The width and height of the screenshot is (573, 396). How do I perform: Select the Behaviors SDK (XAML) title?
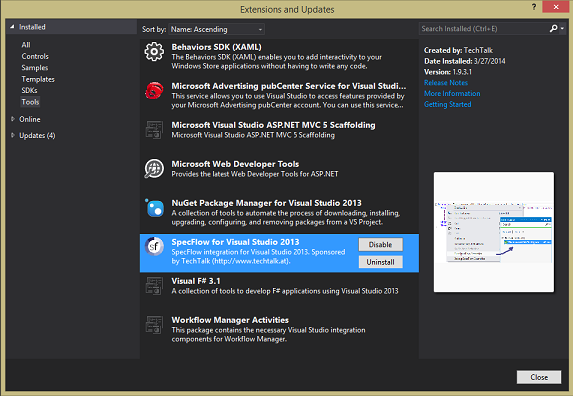[216, 47]
